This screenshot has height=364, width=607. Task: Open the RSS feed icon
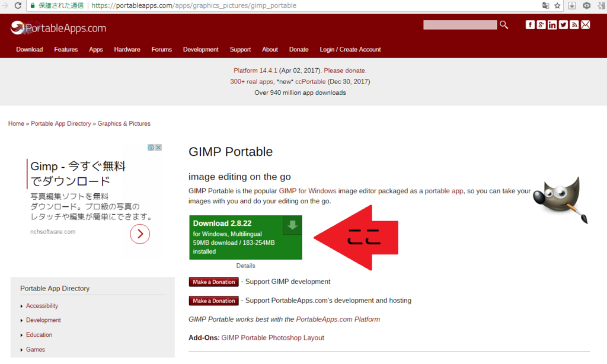tap(574, 25)
